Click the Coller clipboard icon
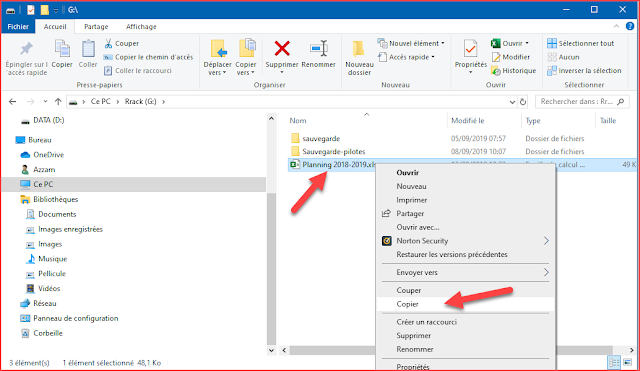 pos(88,49)
